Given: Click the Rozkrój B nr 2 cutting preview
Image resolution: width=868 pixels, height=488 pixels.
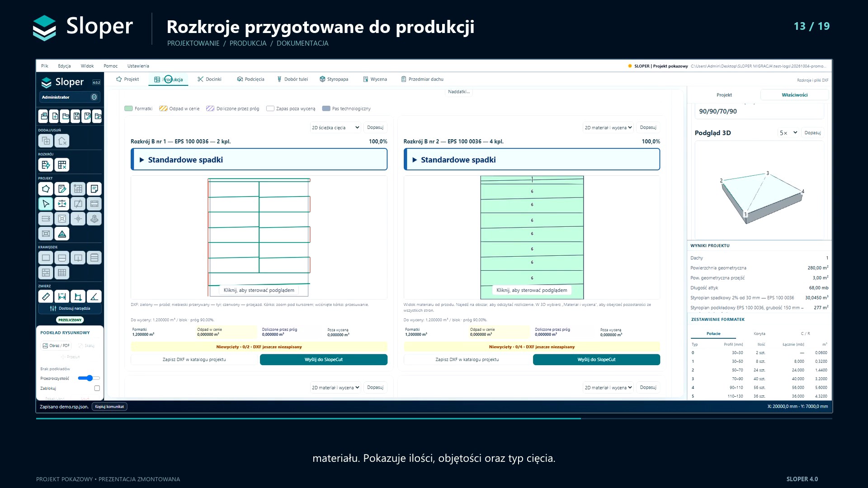Looking at the screenshot, I should [532, 238].
